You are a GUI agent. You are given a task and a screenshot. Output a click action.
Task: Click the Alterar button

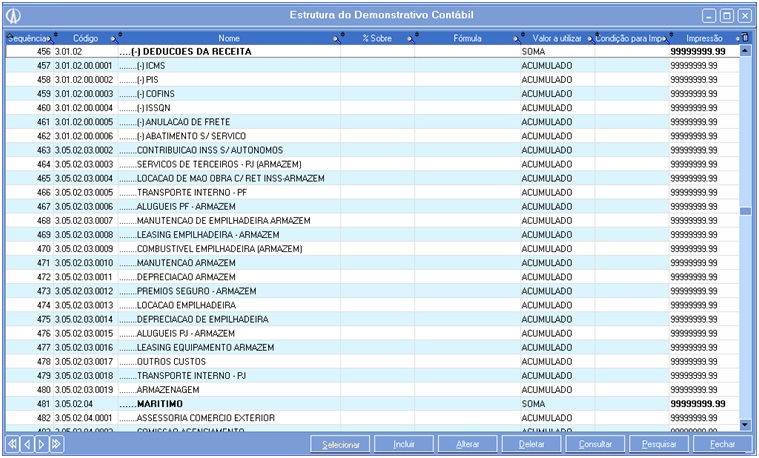[x=468, y=443]
